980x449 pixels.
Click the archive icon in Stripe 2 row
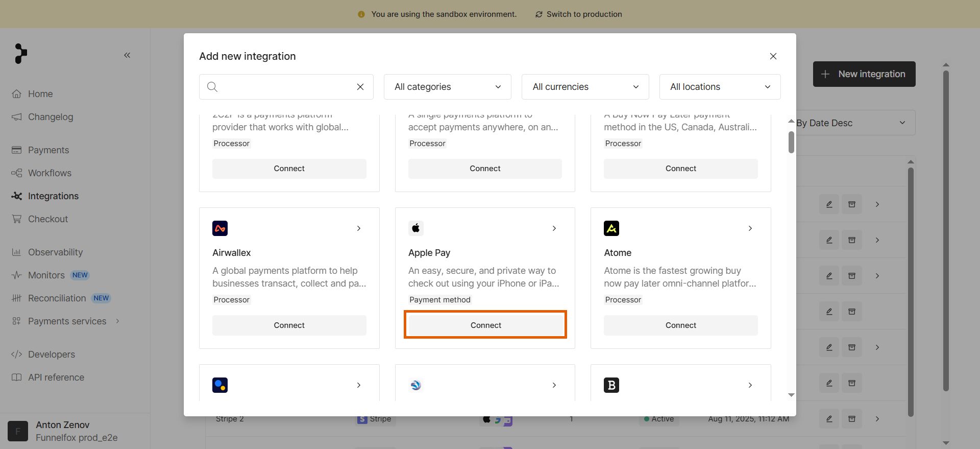click(852, 419)
